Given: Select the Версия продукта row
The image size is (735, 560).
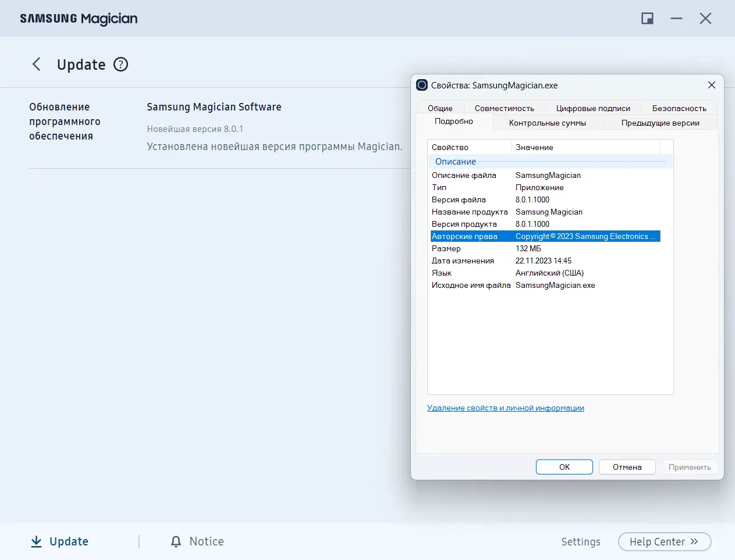Looking at the screenshot, I should (545, 224).
